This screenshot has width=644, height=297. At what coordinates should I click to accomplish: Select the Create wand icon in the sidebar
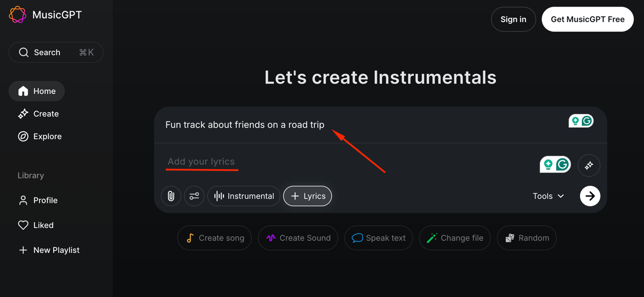23,114
